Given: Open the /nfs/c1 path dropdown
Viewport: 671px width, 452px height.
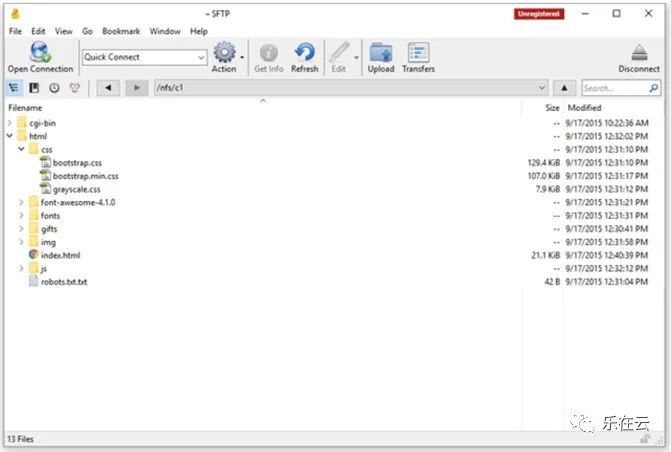Looking at the screenshot, I should point(542,88).
